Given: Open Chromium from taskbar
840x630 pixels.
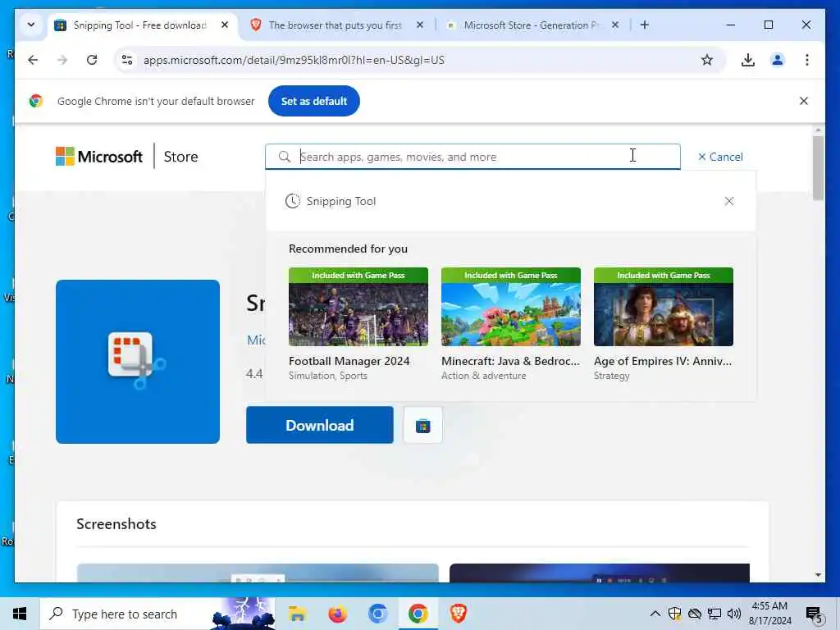Looking at the screenshot, I should (377, 614).
